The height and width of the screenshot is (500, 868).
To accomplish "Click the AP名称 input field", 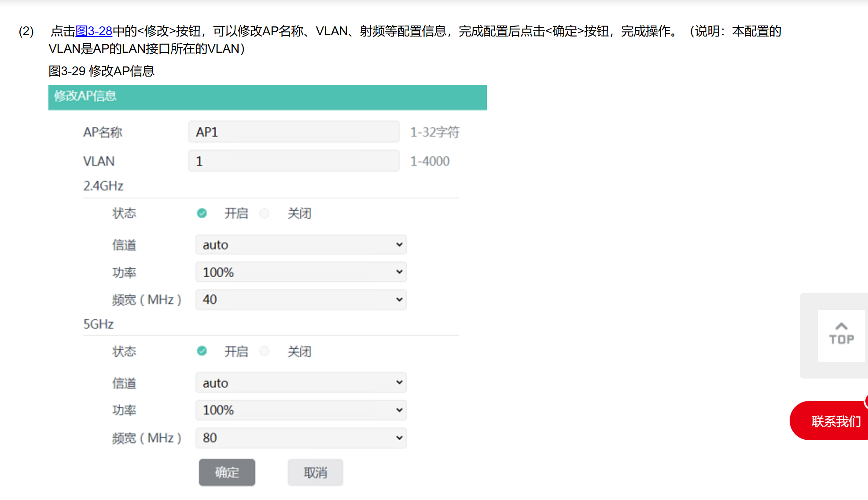I will (294, 132).
